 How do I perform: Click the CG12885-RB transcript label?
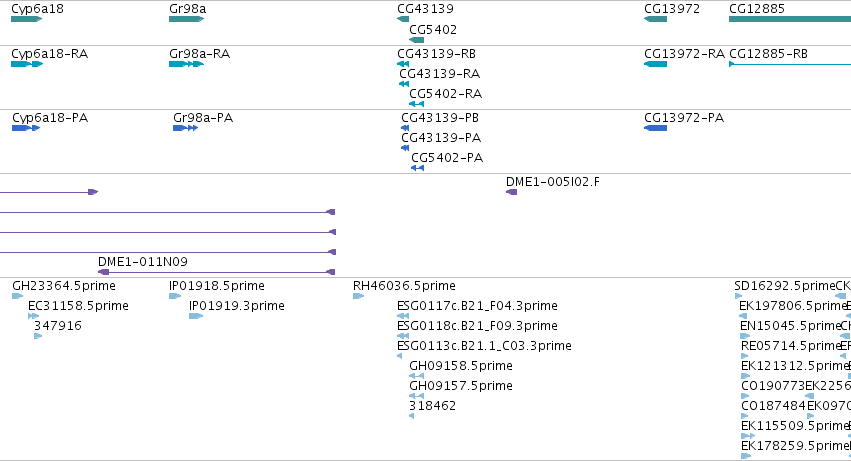click(x=768, y=54)
